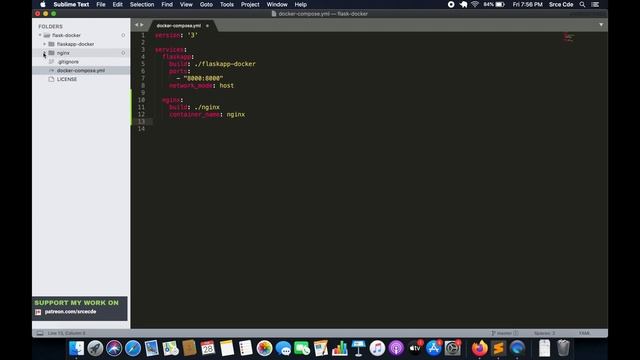This screenshot has width=640, height=360.
Task: Open Notification Center
Action: [596, 4]
